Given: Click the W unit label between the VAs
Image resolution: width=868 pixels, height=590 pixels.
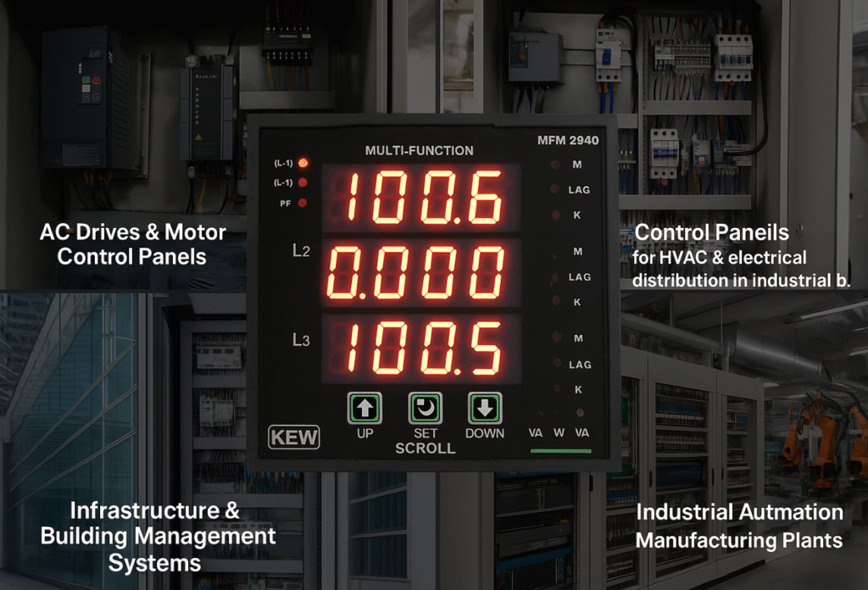Looking at the screenshot, I should point(559,433).
